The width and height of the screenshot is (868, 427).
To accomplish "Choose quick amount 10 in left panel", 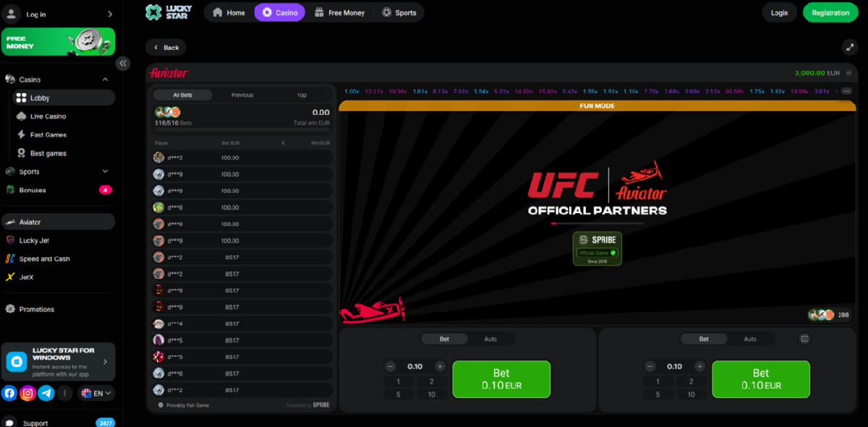I will [x=431, y=394].
